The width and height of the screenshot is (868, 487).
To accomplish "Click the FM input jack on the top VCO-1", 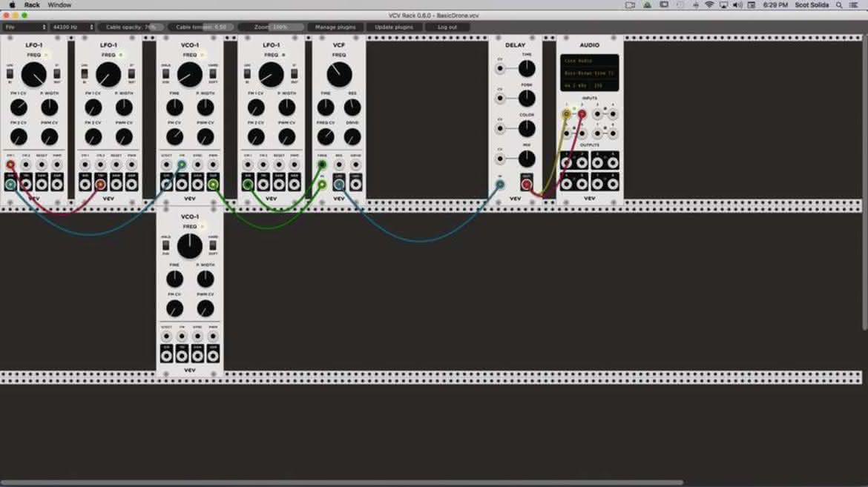I will tap(182, 165).
